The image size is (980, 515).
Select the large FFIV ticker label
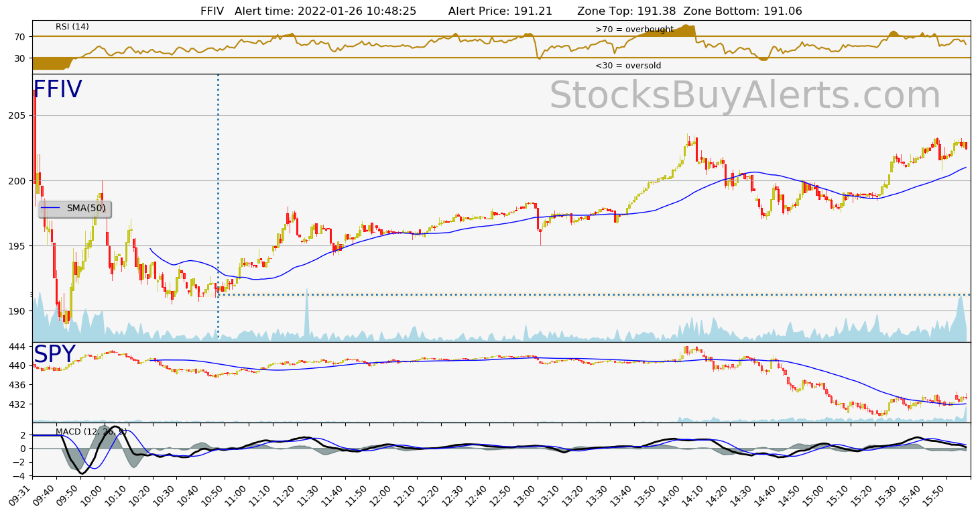pyautogui.click(x=58, y=90)
